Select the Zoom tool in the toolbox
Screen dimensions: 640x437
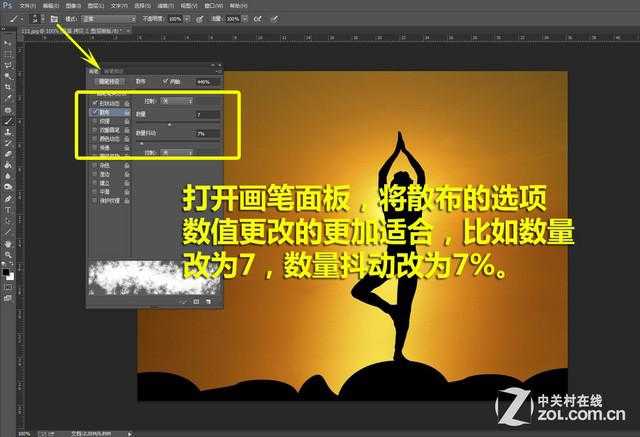click(8, 253)
